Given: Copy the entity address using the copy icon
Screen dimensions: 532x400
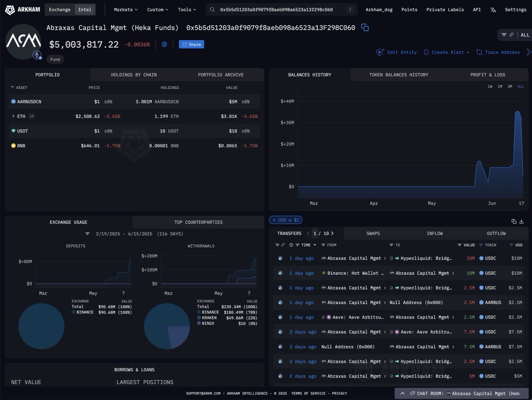Looking at the screenshot, I should click(x=365, y=27).
